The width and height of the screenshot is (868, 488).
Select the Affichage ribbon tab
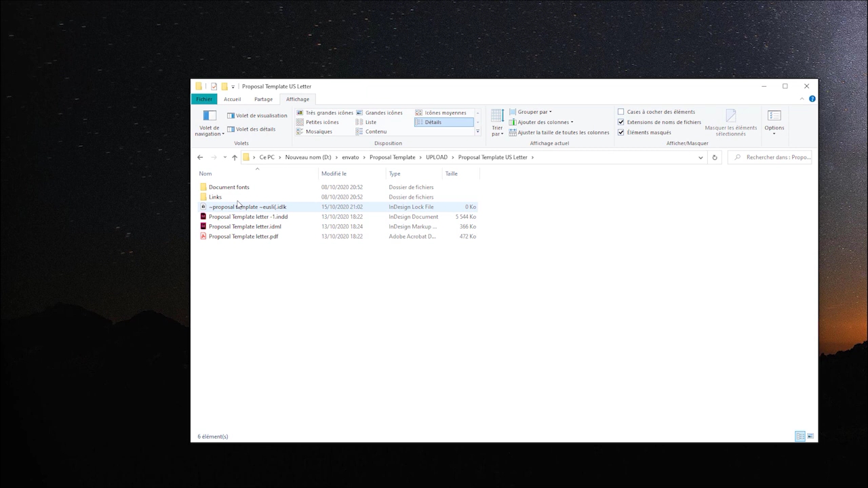pyautogui.click(x=297, y=99)
